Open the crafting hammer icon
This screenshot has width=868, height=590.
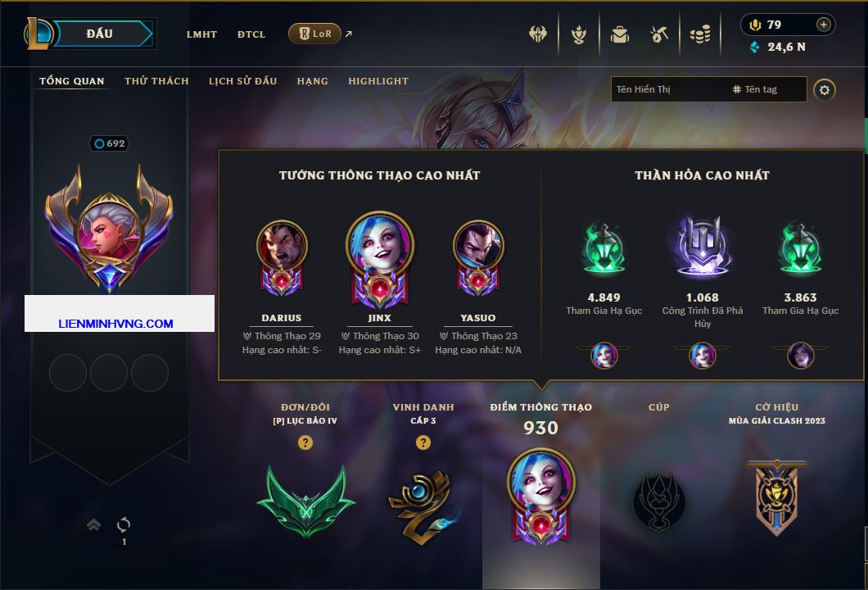658,34
